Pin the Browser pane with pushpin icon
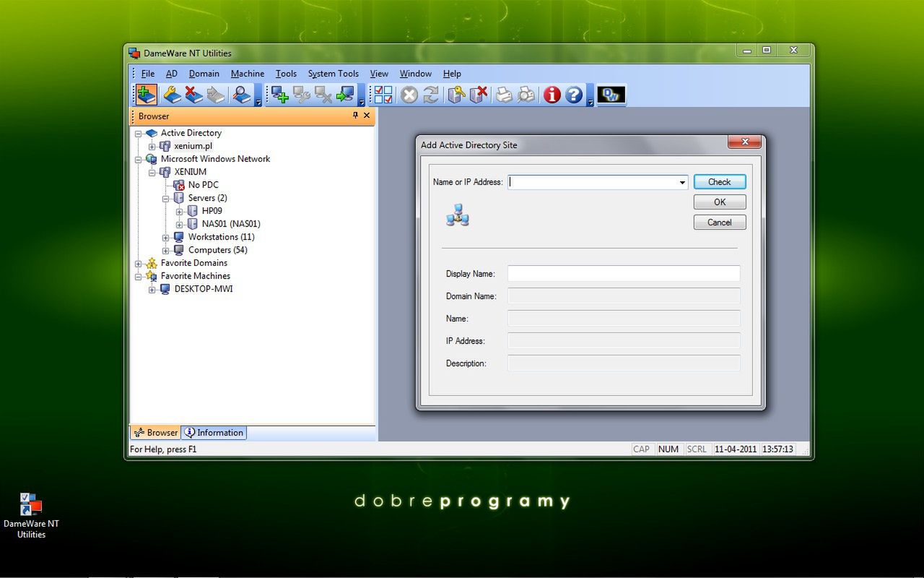Viewport: 924px width, 578px height. point(355,116)
